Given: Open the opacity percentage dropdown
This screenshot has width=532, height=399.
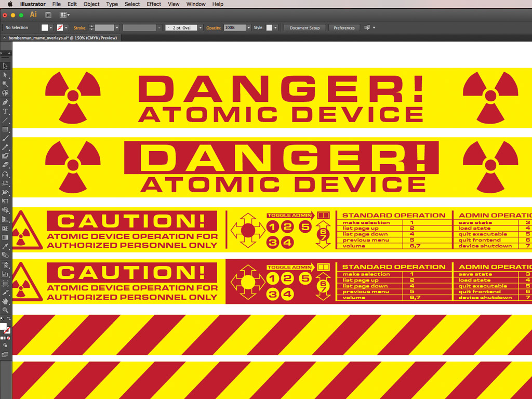Looking at the screenshot, I should point(249,28).
